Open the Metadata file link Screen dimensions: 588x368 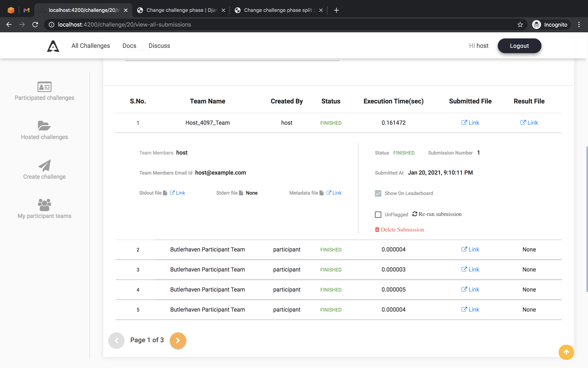[334, 193]
